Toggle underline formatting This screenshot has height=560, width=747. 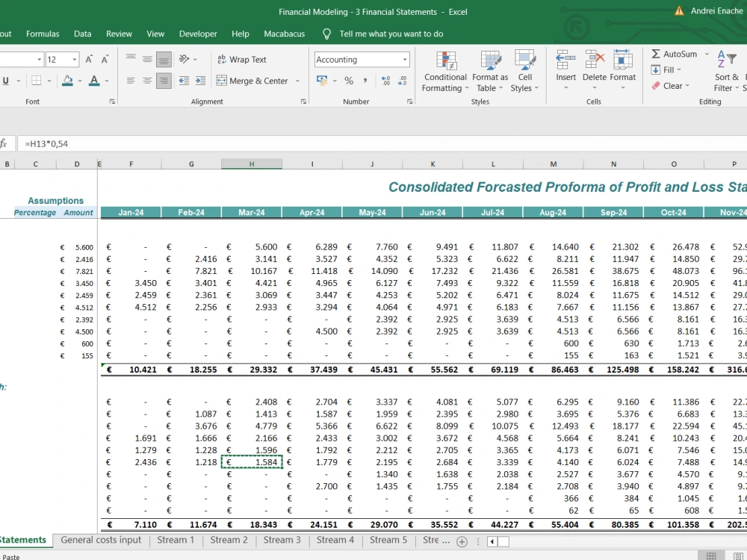coord(6,80)
